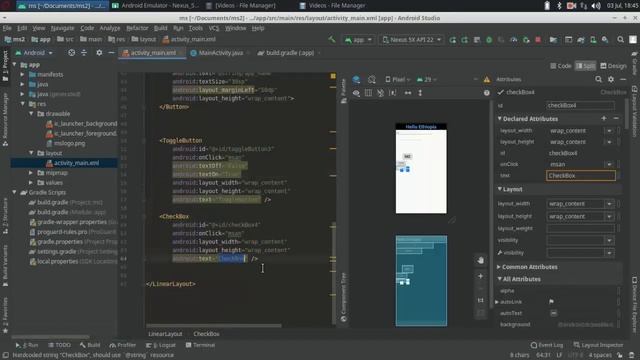Click the red Stop icon
640x360 pixels.
pos(538,40)
